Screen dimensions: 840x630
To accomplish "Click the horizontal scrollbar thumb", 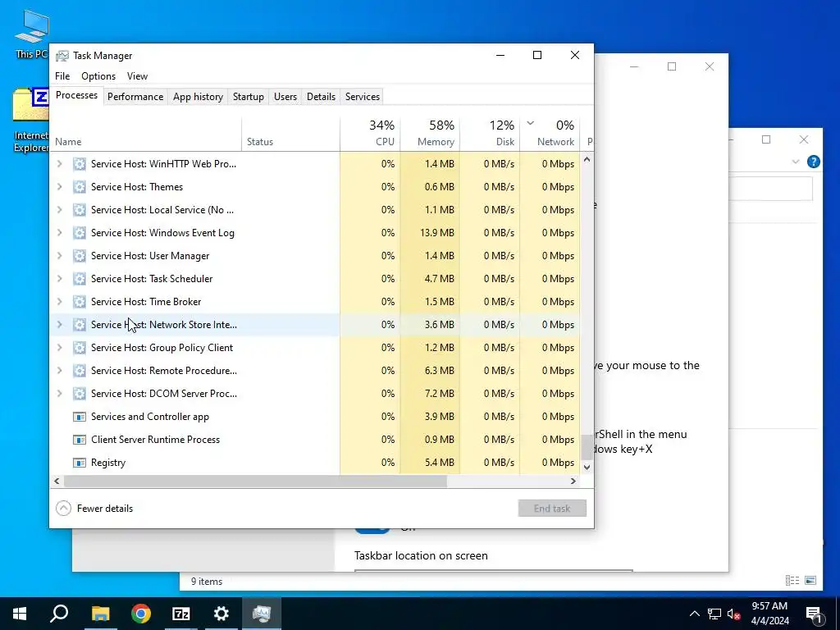I will click(x=256, y=481).
